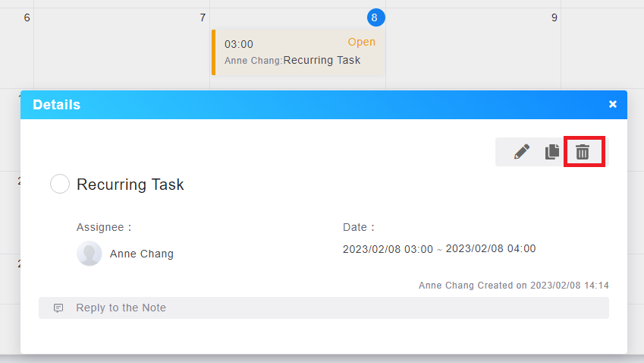Focus the Reply to the Note field
The height and width of the screenshot is (363, 644).
(334, 308)
